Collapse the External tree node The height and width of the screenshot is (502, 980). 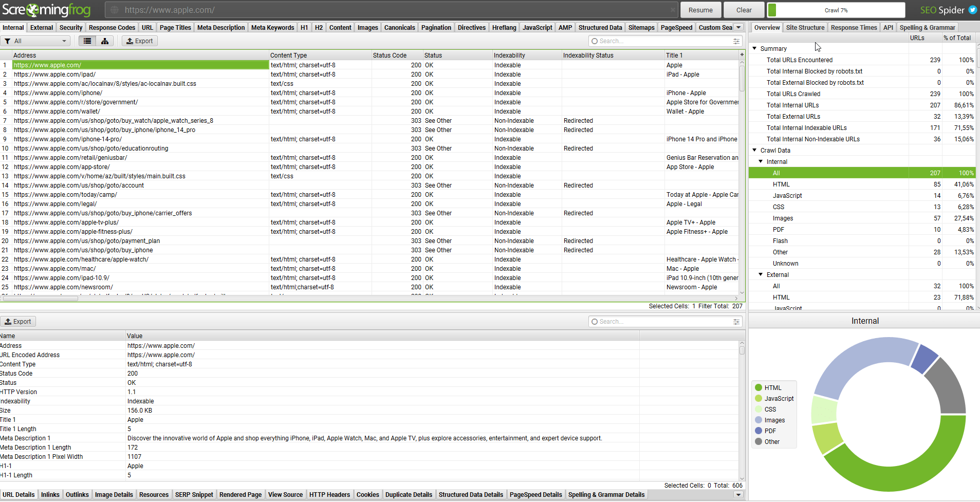[761, 274]
